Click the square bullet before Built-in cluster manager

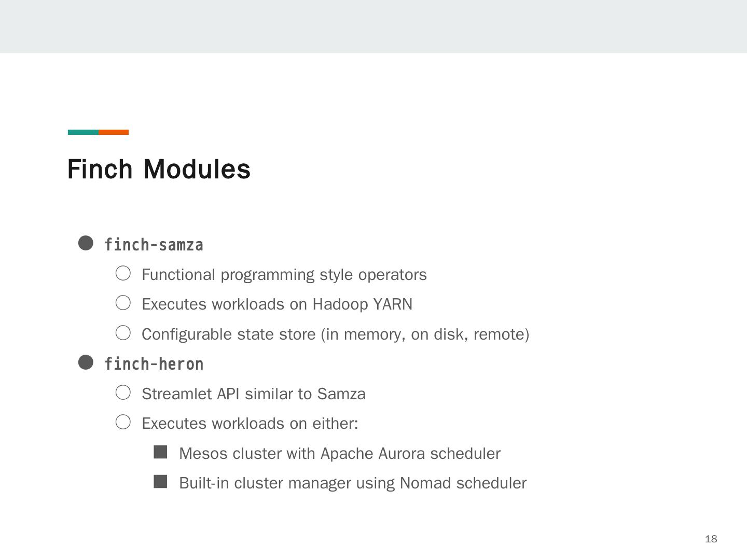(x=161, y=482)
